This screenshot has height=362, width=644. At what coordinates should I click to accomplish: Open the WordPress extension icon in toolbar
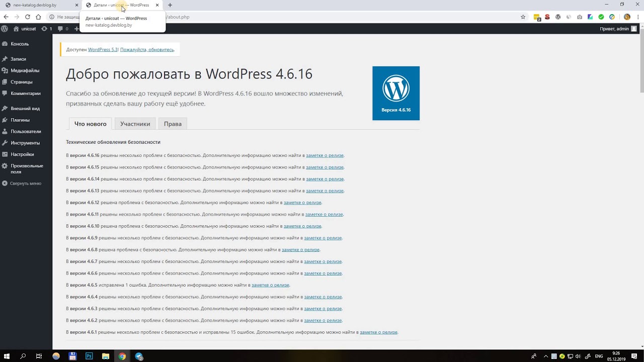coord(558,17)
